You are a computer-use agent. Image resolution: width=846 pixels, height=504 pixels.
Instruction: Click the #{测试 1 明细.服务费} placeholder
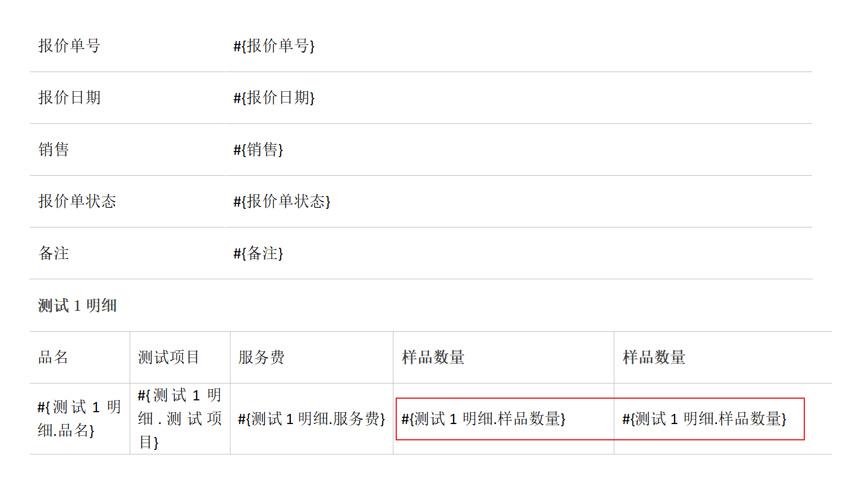pyautogui.click(x=311, y=419)
